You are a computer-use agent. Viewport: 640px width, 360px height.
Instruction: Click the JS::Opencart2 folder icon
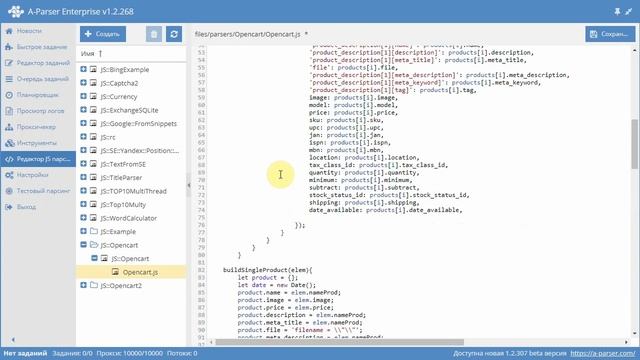[x=94, y=285]
